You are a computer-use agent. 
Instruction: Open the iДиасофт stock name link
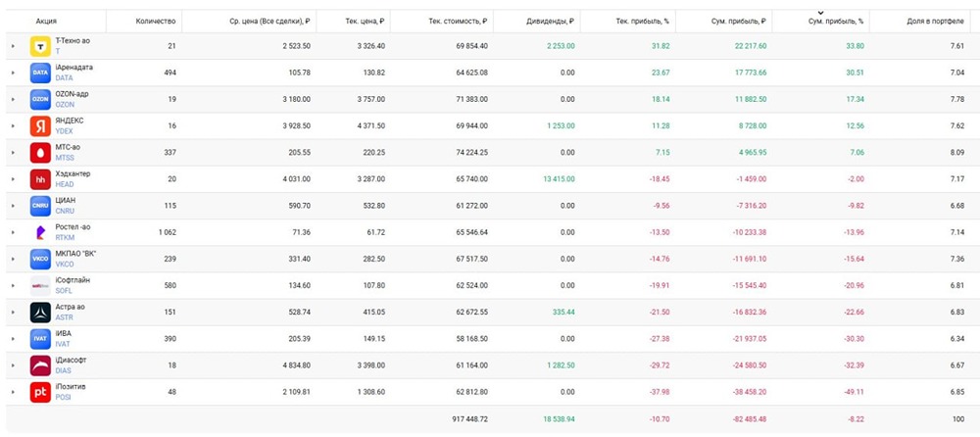(71, 360)
